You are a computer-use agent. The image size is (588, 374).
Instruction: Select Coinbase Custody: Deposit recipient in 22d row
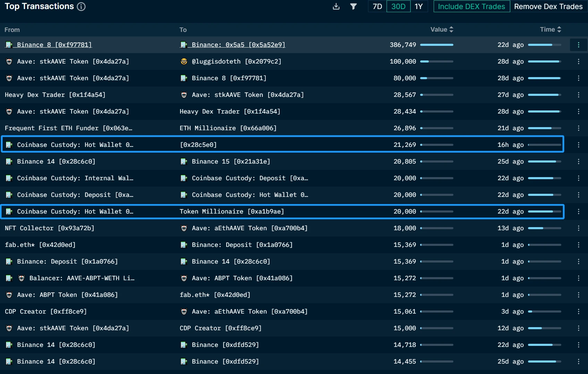coord(250,178)
